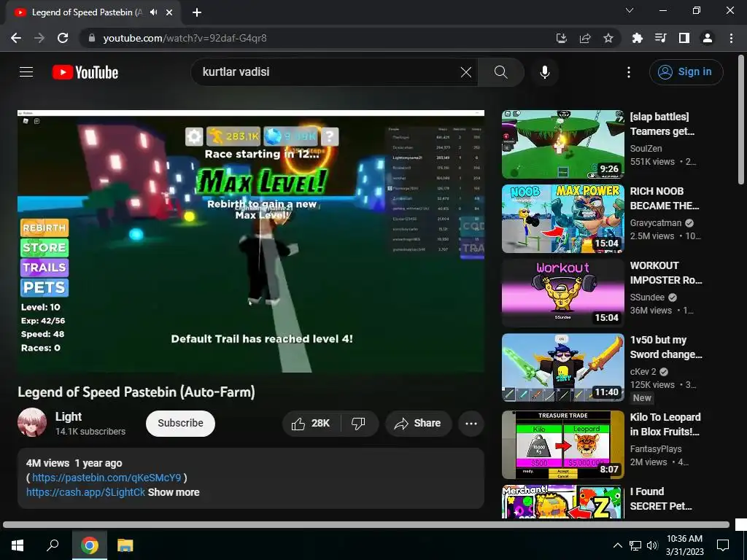747x560 pixels.
Task: Open Kilo To Leopard Blox Fruits thumbnail
Action: pos(562,445)
